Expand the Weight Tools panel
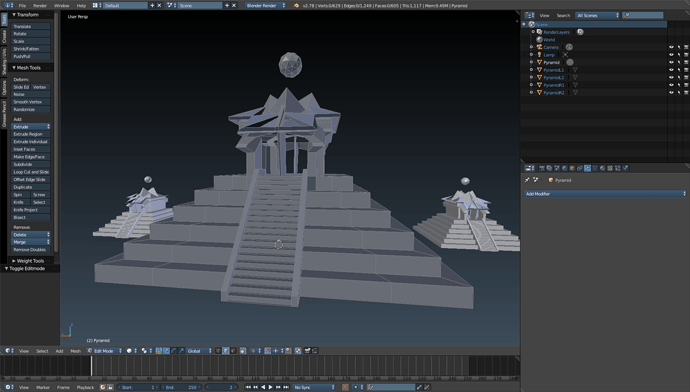Viewport: 690px width, 392px height. click(30, 261)
